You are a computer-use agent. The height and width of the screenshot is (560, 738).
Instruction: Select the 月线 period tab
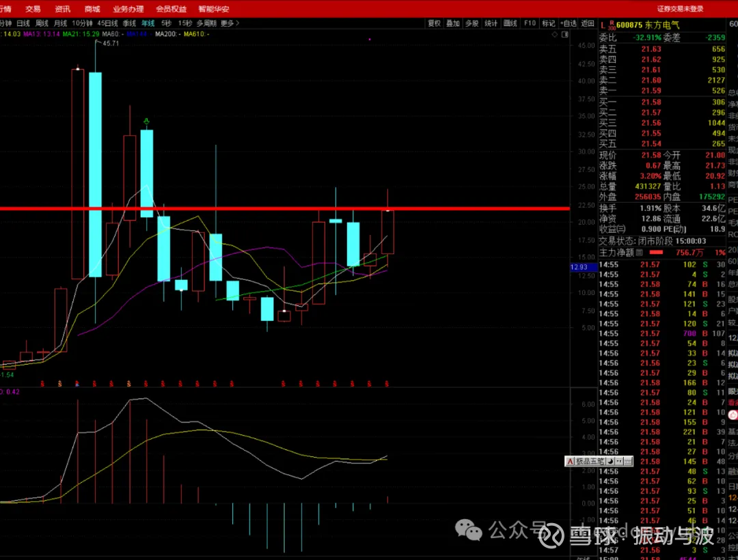61,23
